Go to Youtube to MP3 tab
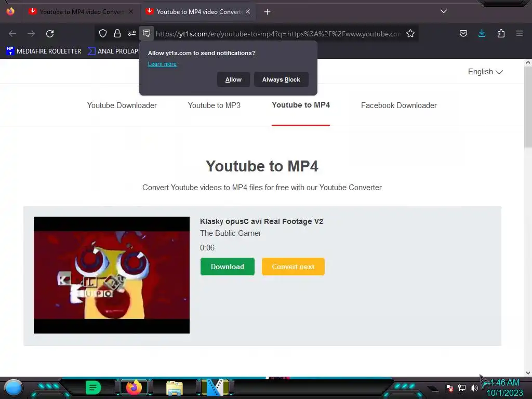532x399 pixels. pos(214,105)
